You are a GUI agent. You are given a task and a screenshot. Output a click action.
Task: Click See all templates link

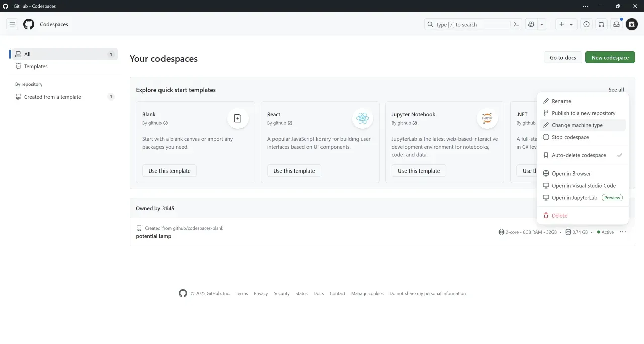616,90
